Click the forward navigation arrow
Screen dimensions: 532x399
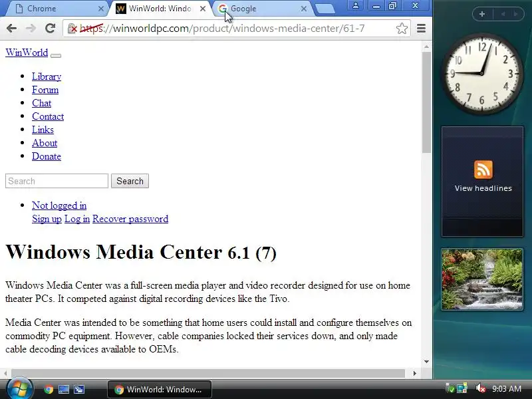click(31, 29)
